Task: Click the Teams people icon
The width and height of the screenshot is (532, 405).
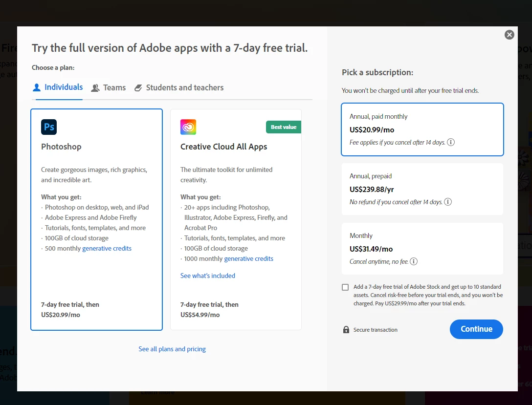Action: tap(95, 88)
